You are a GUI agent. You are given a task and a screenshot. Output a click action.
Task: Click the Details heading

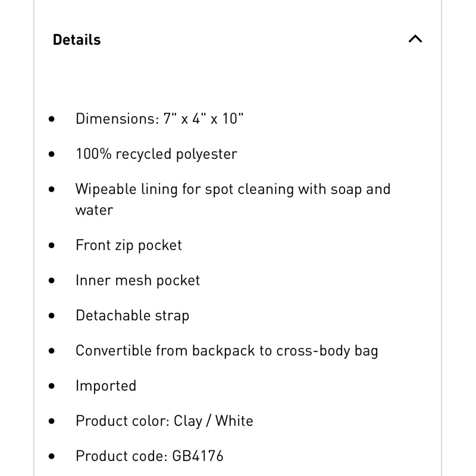pos(77,40)
